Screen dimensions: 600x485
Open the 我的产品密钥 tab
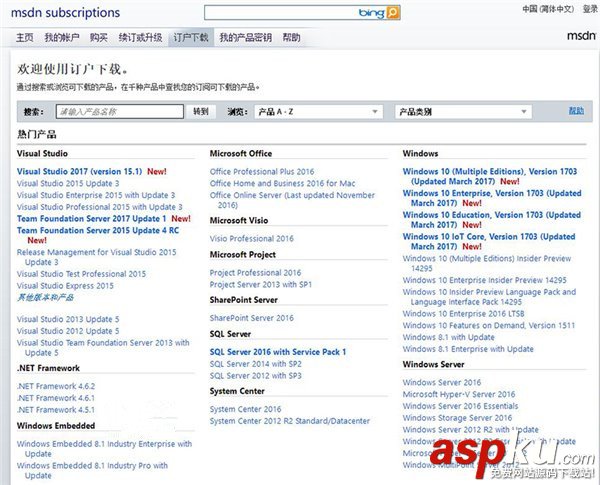[245, 38]
